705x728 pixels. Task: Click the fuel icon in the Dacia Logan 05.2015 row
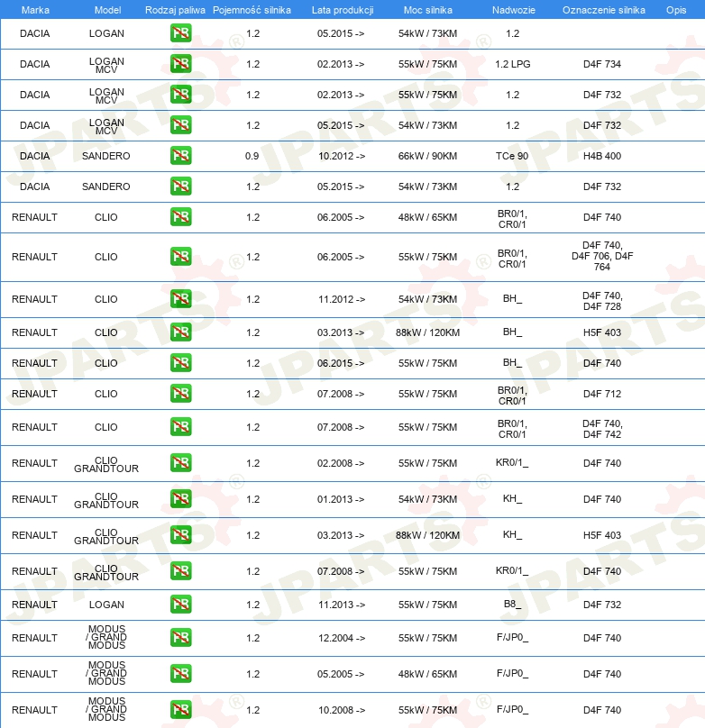click(180, 33)
